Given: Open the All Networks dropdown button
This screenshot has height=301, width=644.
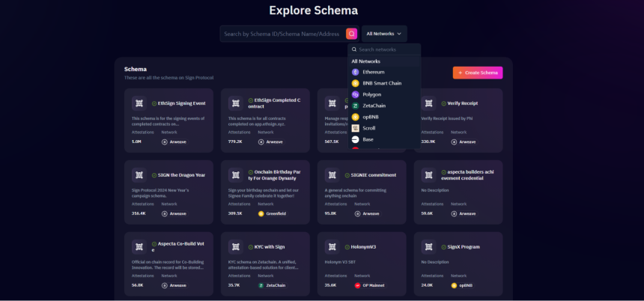Looking at the screenshot, I should tap(384, 34).
